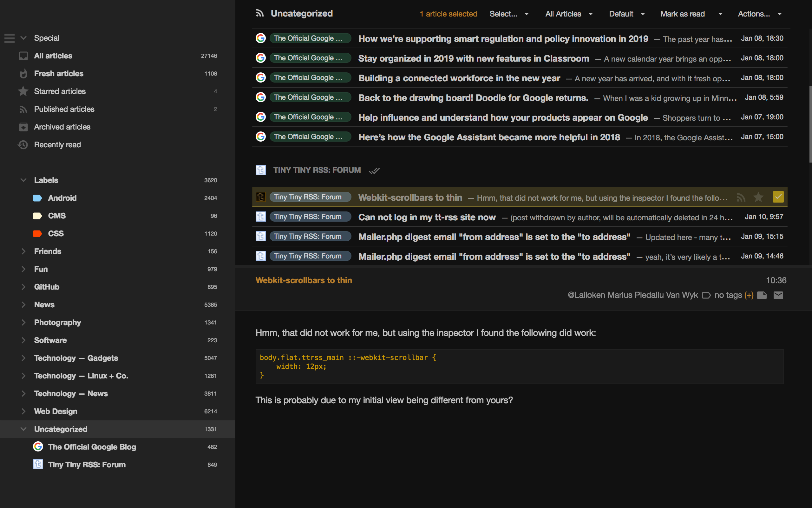Click feed icon on 'Can not log in' row
This screenshot has width=812, height=508.
(261, 217)
